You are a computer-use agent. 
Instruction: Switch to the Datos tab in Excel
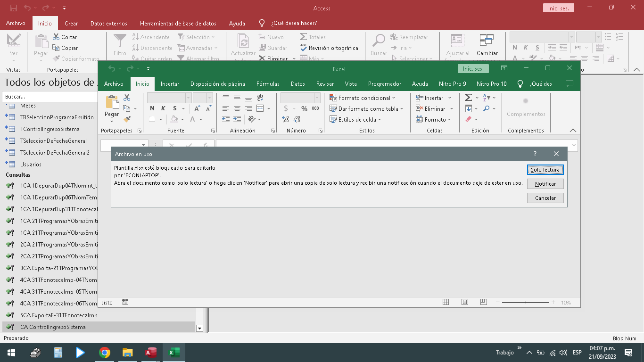298,83
